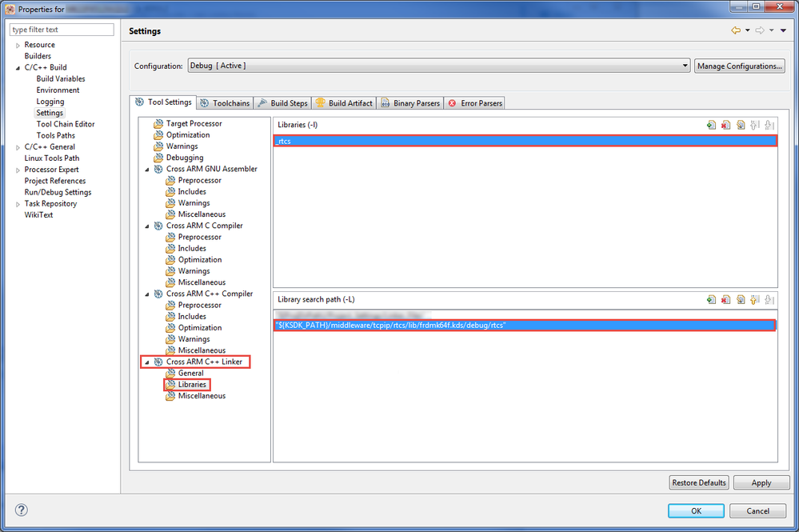Switch to the Error Parsers tab

coord(475,103)
